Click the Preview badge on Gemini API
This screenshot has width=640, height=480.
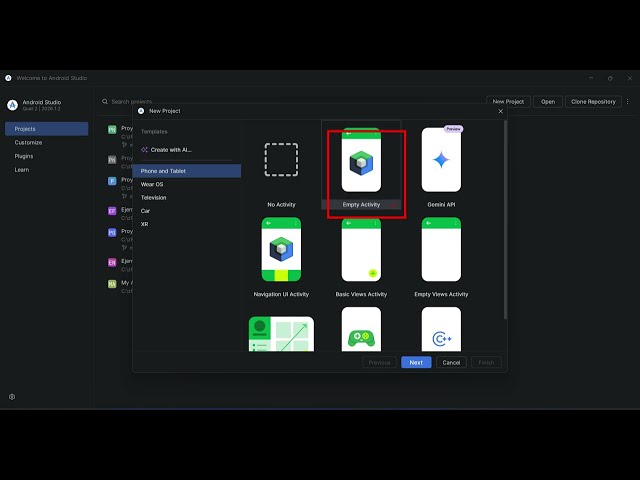[453, 129]
